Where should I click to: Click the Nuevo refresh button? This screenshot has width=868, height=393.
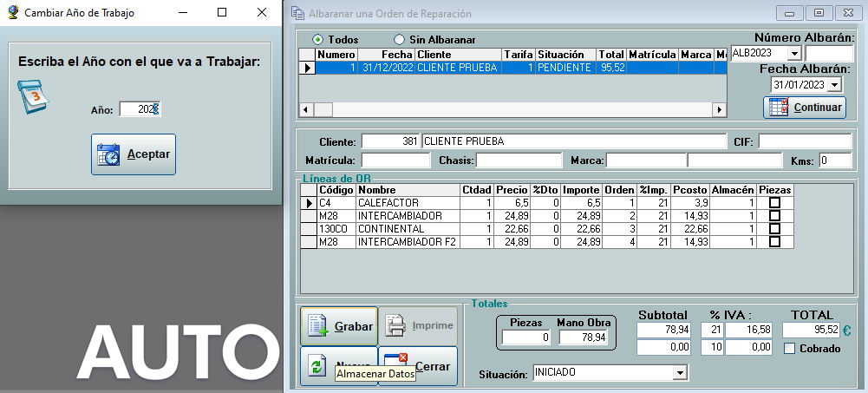[x=339, y=366]
